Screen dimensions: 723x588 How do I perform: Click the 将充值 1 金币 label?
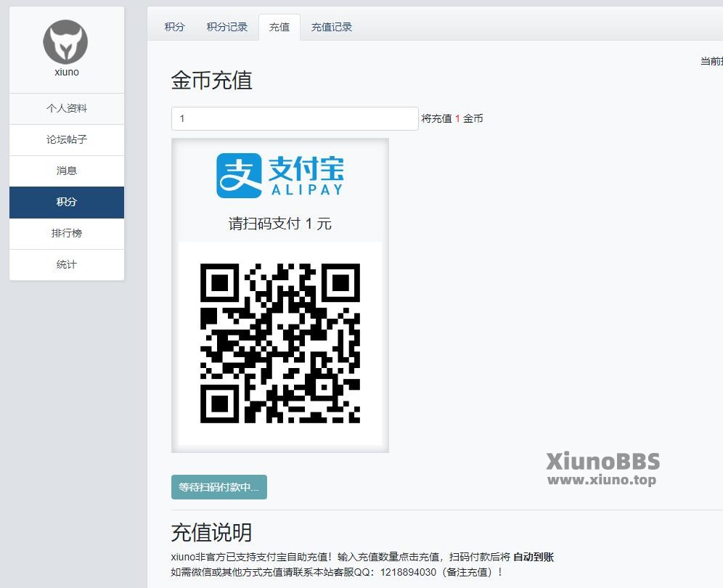[x=452, y=118]
